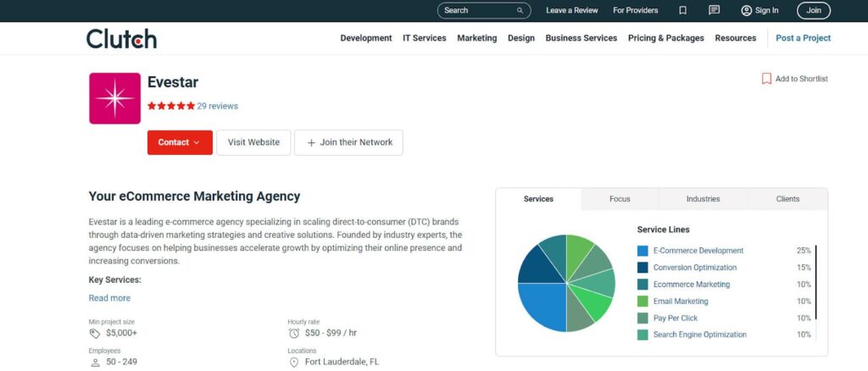
Task: Click the Clutch logo
Action: click(x=121, y=39)
